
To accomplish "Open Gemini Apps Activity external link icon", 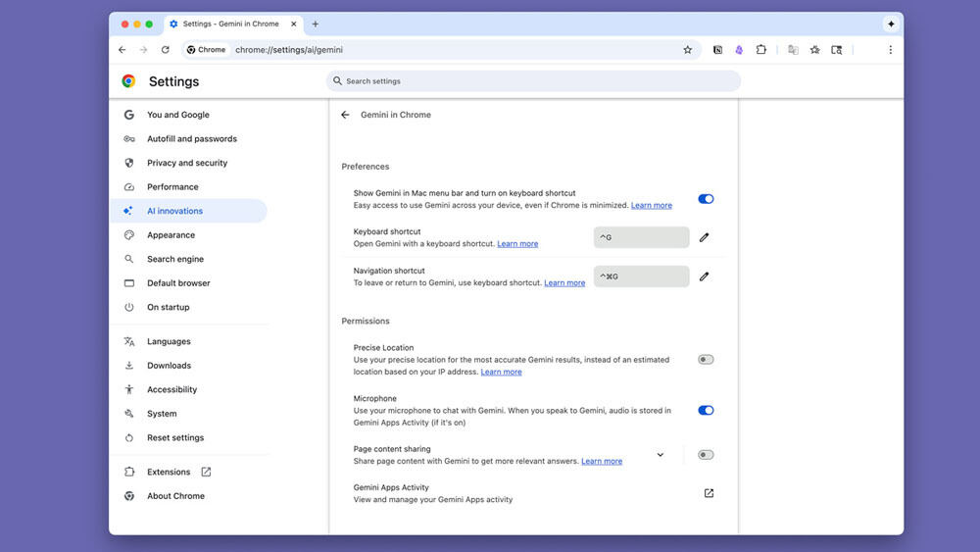I will (x=709, y=493).
